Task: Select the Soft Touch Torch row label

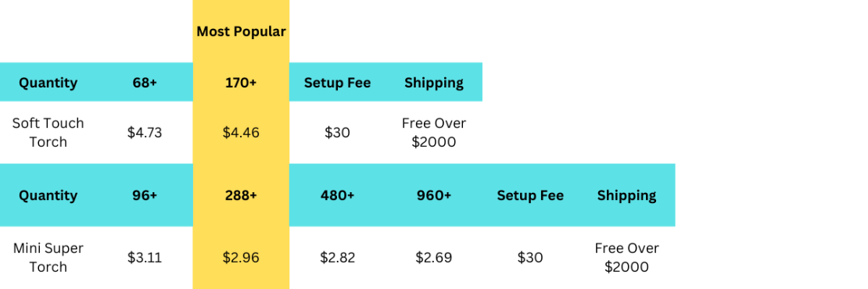Action: [x=48, y=133]
